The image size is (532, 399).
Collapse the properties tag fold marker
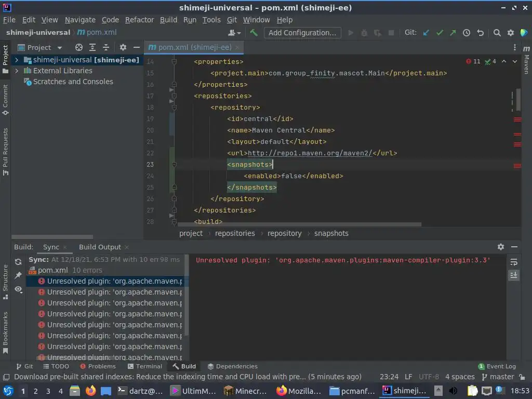[x=174, y=61]
